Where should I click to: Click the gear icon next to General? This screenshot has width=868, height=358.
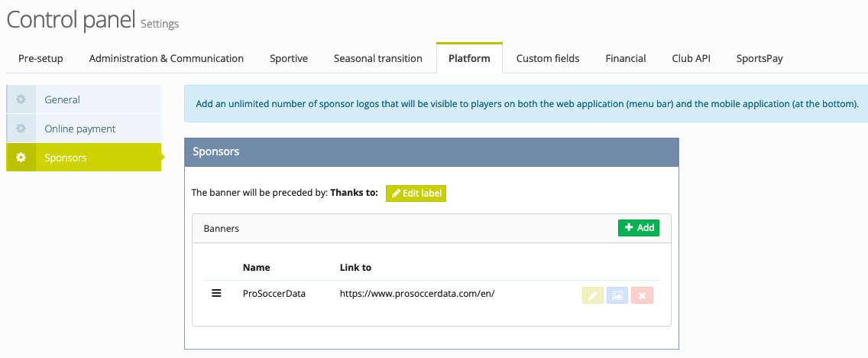click(21, 99)
